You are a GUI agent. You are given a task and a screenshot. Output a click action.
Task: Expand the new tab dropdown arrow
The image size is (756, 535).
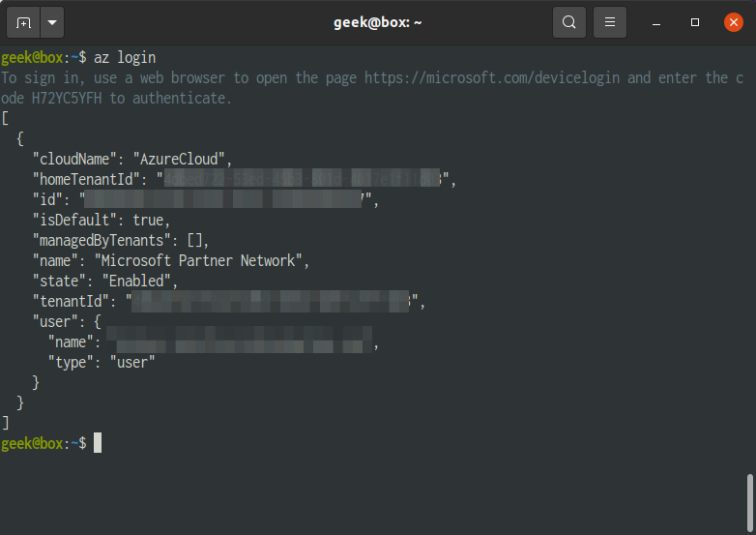click(x=52, y=22)
